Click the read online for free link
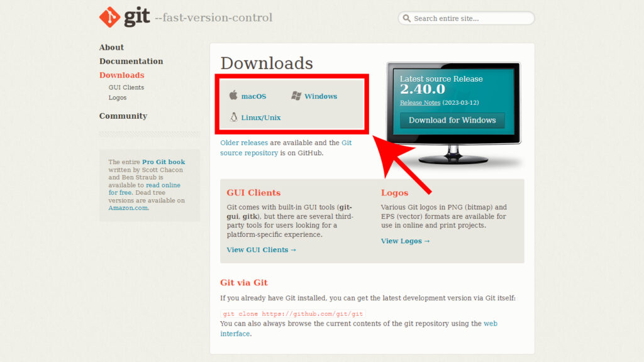The height and width of the screenshot is (362, 644). (x=144, y=189)
